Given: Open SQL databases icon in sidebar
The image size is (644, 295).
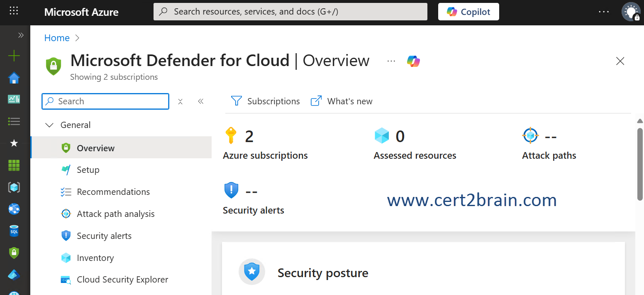Looking at the screenshot, I should click(x=14, y=231).
